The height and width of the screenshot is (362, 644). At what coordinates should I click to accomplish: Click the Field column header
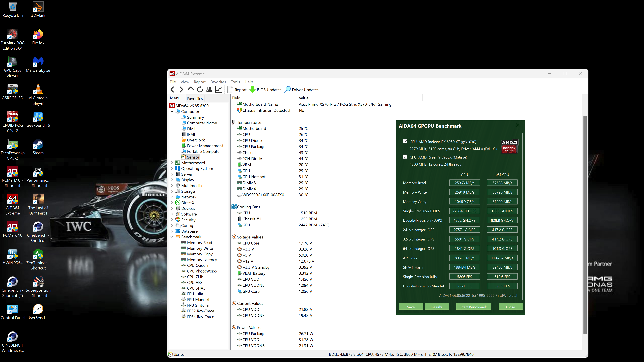pyautogui.click(x=264, y=98)
